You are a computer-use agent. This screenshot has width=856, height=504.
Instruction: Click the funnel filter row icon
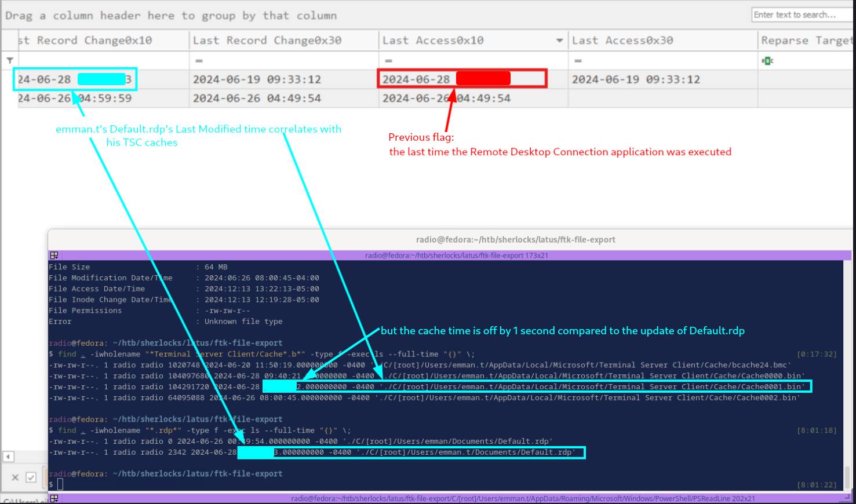10,60
